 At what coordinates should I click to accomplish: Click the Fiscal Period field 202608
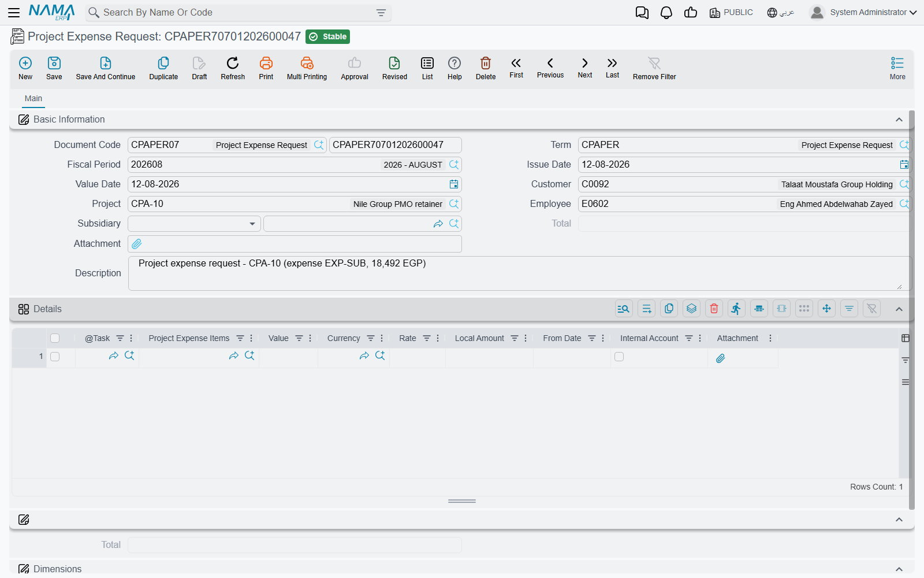point(295,165)
